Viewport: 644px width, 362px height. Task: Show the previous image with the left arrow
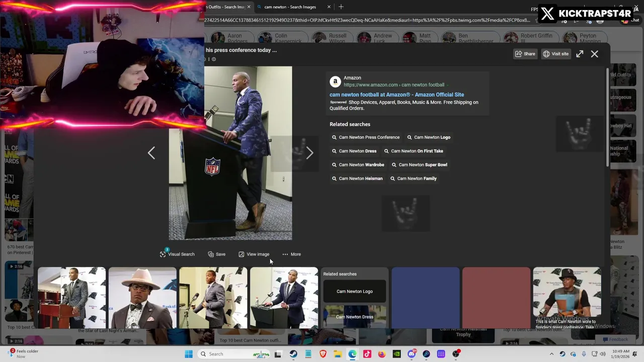tap(151, 153)
